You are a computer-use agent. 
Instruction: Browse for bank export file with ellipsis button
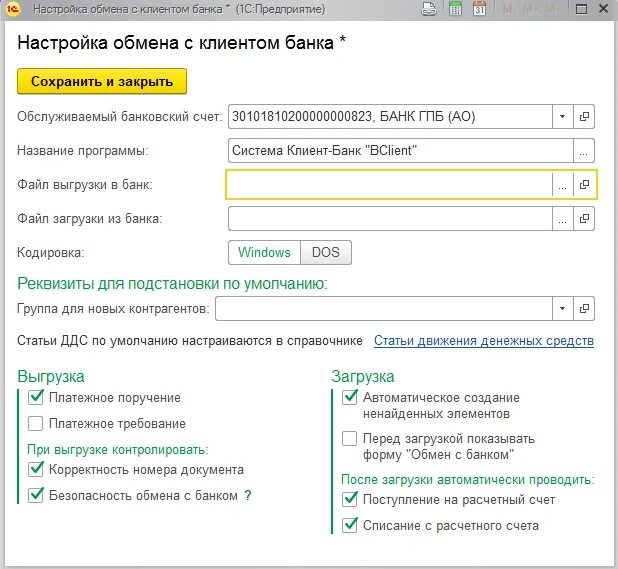point(562,184)
